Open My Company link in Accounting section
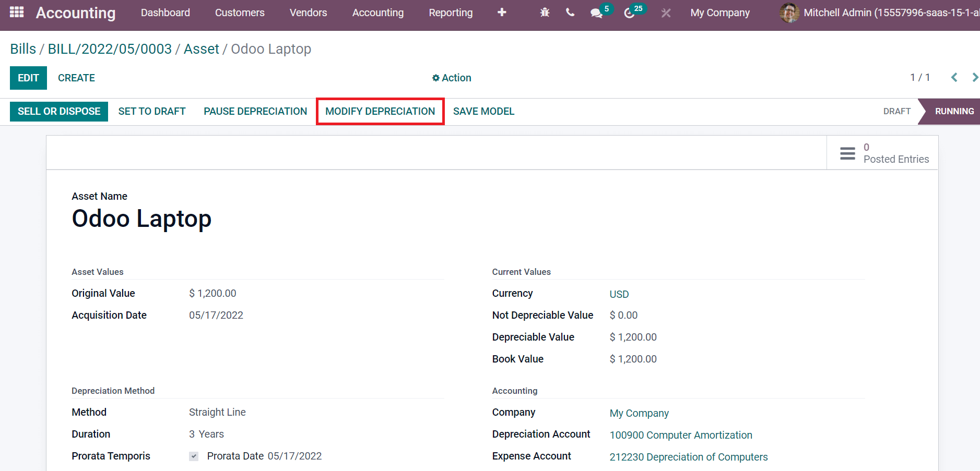The width and height of the screenshot is (980, 471). 639,413
